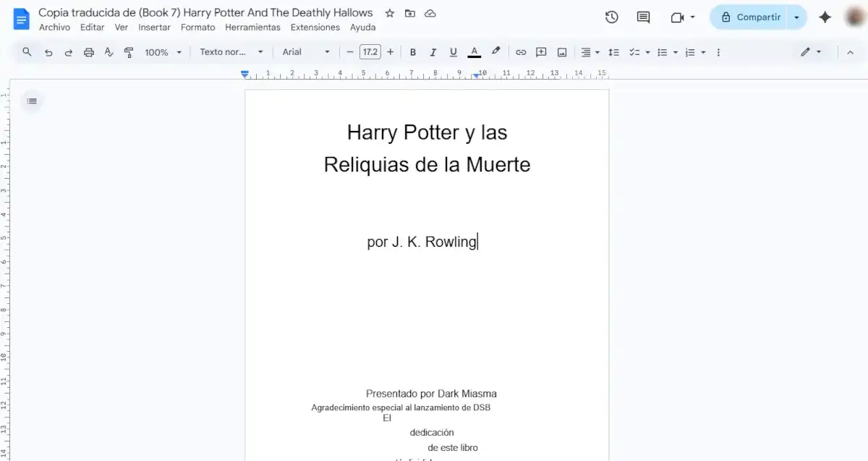Open the Insertar menu

tap(154, 27)
